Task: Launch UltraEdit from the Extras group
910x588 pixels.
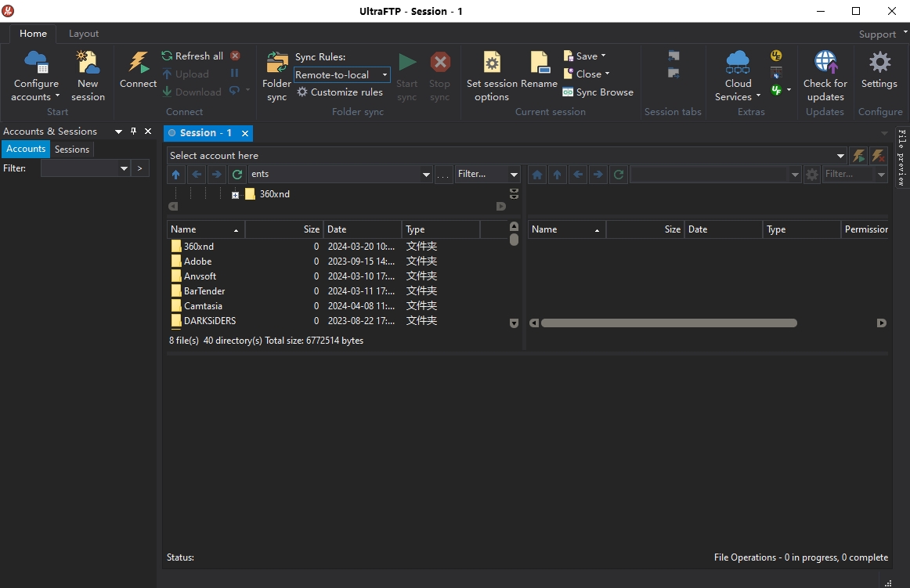Action: click(x=776, y=55)
